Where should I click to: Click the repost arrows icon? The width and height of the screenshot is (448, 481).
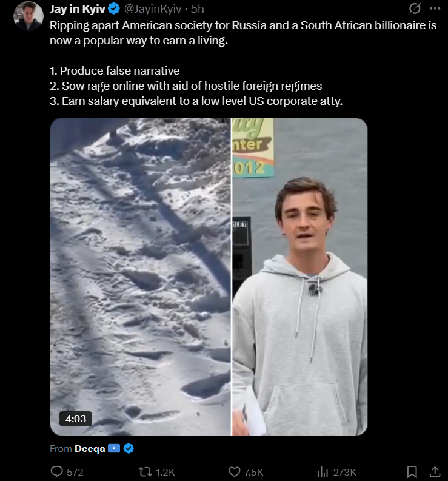pyautogui.click(x=145, y=471)
